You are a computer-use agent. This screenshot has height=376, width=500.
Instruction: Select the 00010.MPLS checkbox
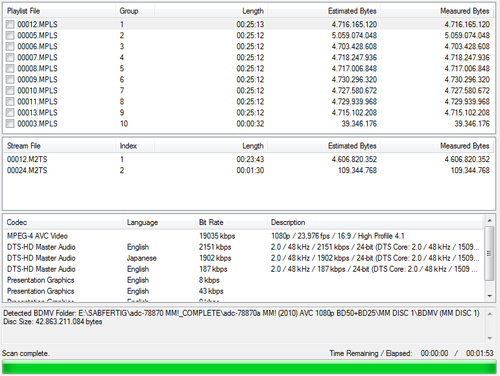pyautogui.click(x=10, y=90)
